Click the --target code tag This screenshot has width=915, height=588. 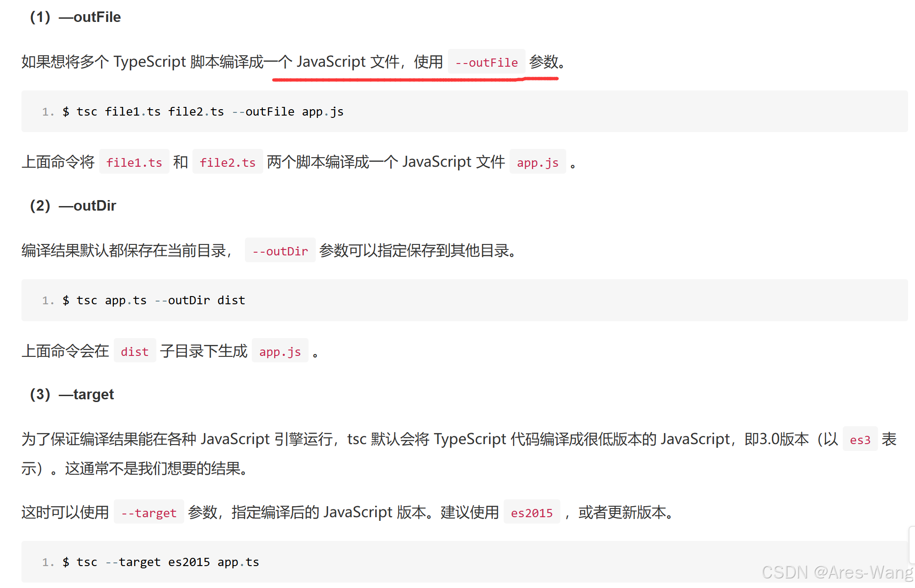149,512
